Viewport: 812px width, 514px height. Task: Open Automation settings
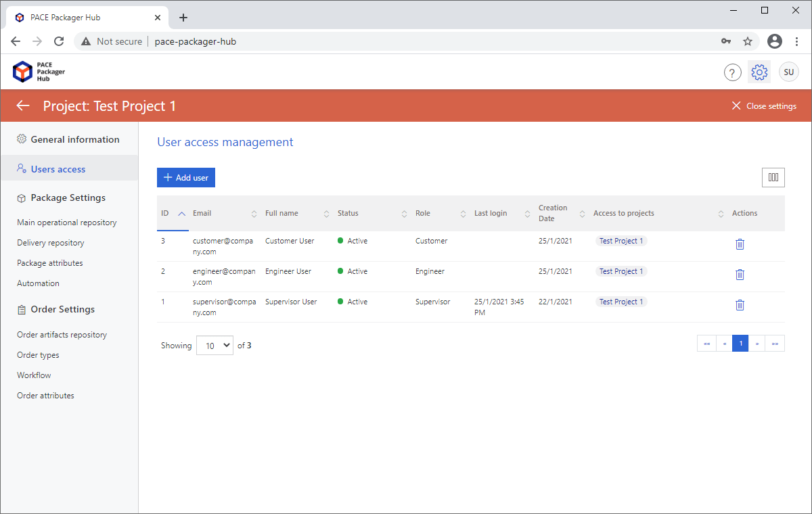click(x=38, y=283)
